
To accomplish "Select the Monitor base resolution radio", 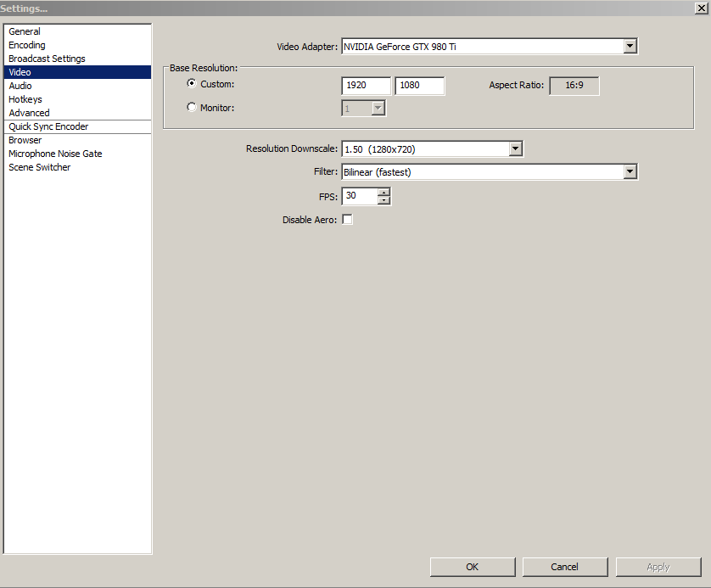I will [x=192, y=107].
